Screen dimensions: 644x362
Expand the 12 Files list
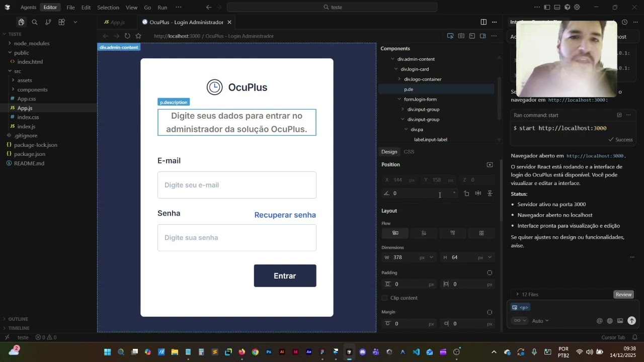[x=526, y=295]
